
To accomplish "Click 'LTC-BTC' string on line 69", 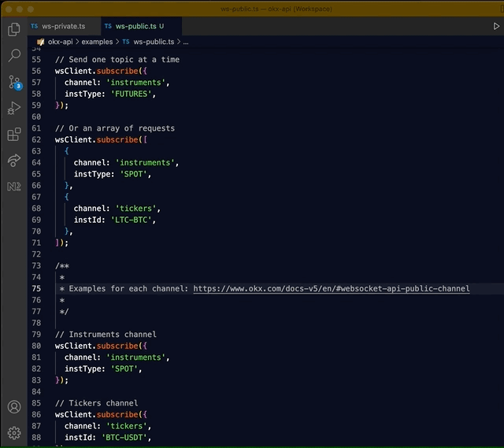I will click(x=132, y=220).
